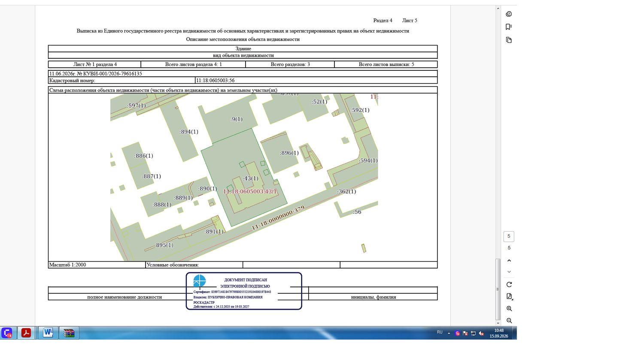This screenshot has height=362, width=644.
Task: Click the 'Всего листов выписки: 5' cell
Action: click(386, 64)
